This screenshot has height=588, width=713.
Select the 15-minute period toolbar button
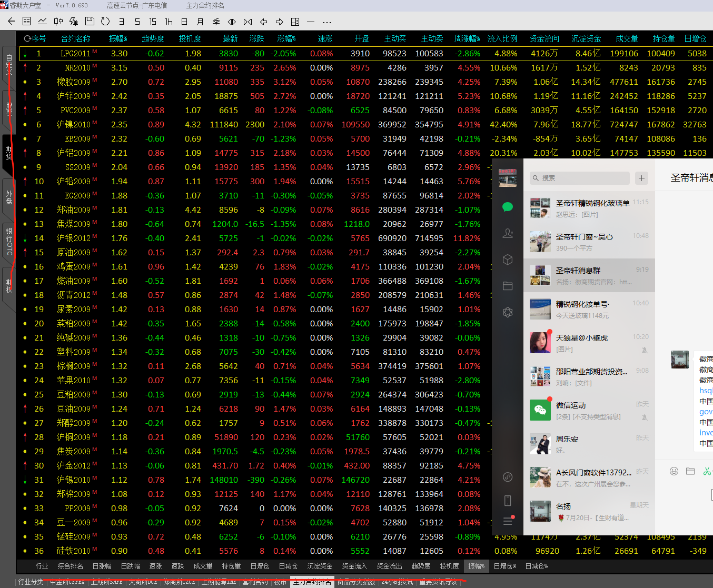pos(153,22)
